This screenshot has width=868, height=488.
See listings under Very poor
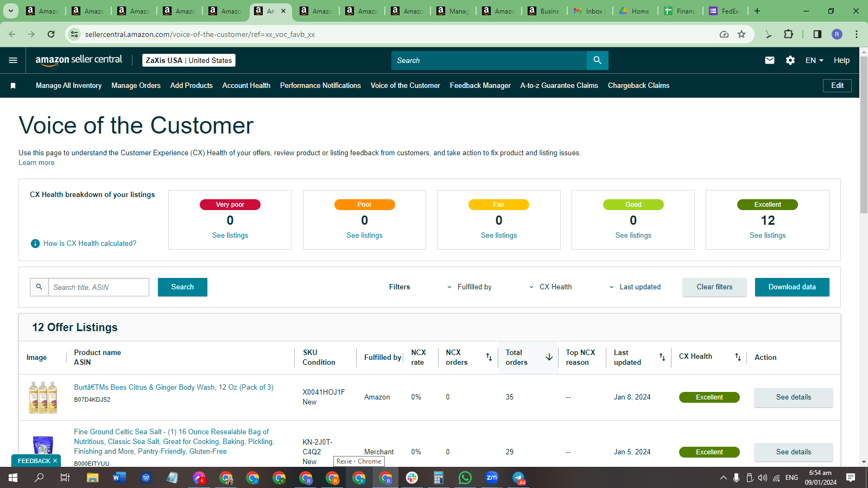coord(230,236)
